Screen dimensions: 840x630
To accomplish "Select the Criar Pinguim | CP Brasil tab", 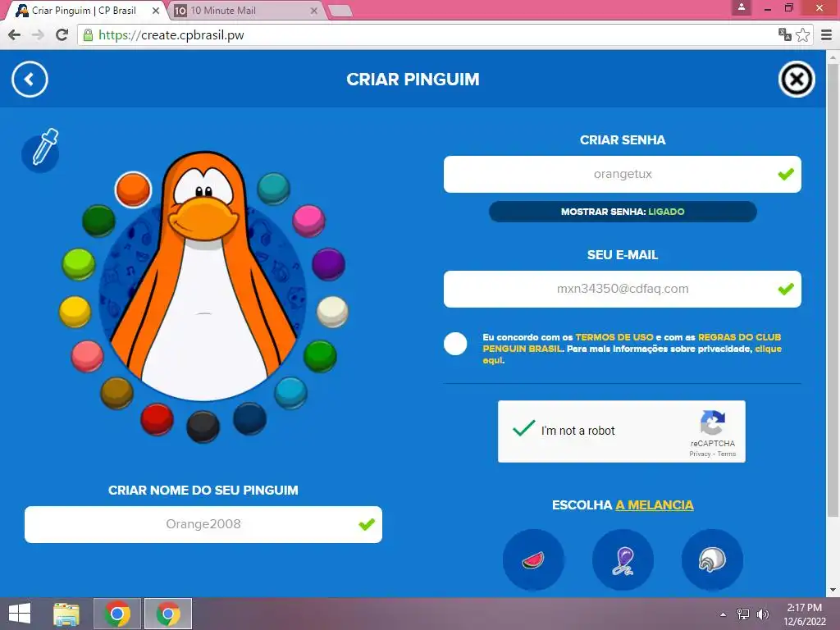I will pos(85,11).
